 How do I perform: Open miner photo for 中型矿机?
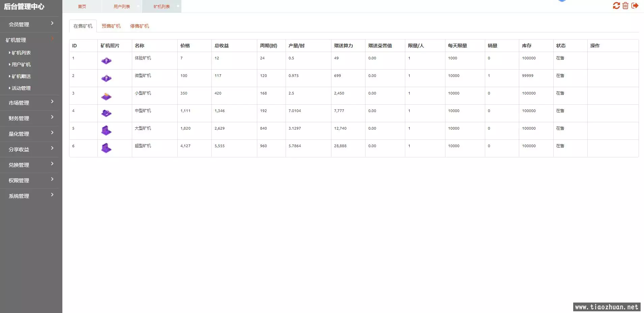(106, 113)
